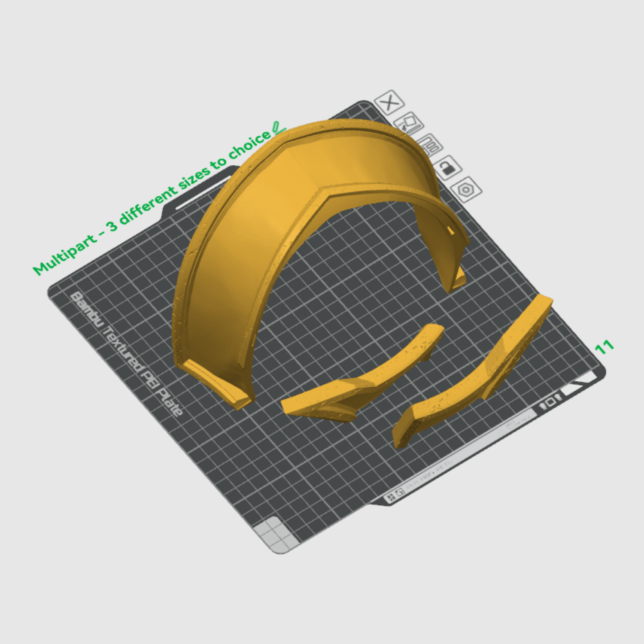The width and height of the screenshot is (644, 644).
Task: Click the auto-orient objects plate icon
Action: coord(409,124)
